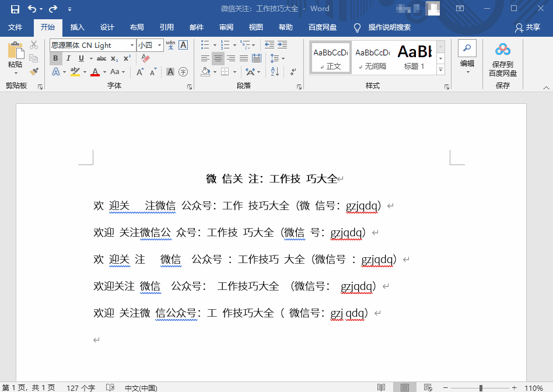The height and width of the screenshot is (392, 553).
Task: Increase font size with grow icon
Action: tap(140, 72)
